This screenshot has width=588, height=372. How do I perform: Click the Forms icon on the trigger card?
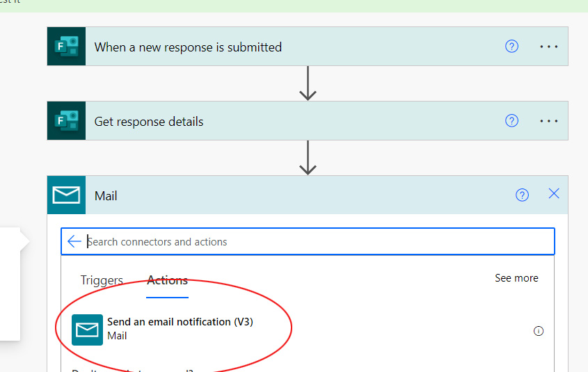point(66,47)
